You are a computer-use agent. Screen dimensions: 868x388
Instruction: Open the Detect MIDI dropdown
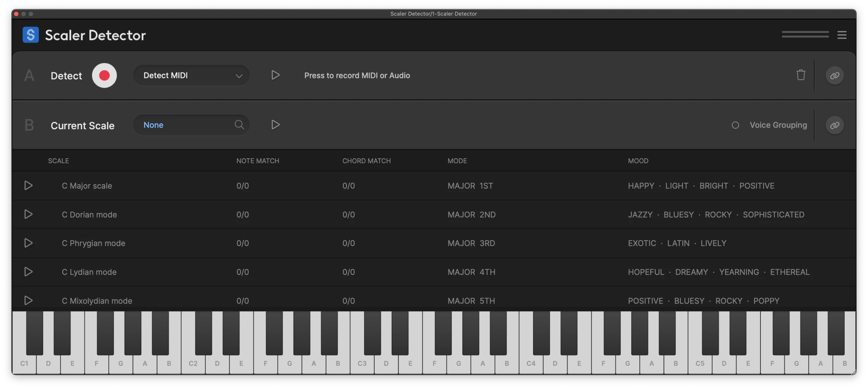coord(191,75)
